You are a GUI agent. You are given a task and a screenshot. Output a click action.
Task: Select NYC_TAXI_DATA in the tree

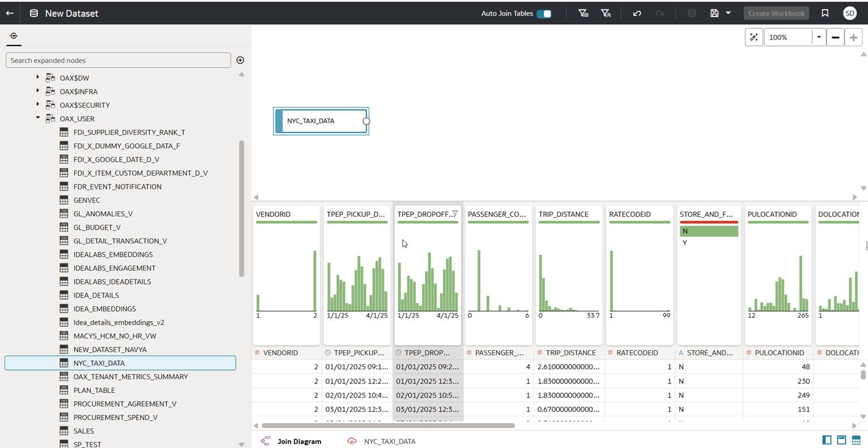coord(120,363)
